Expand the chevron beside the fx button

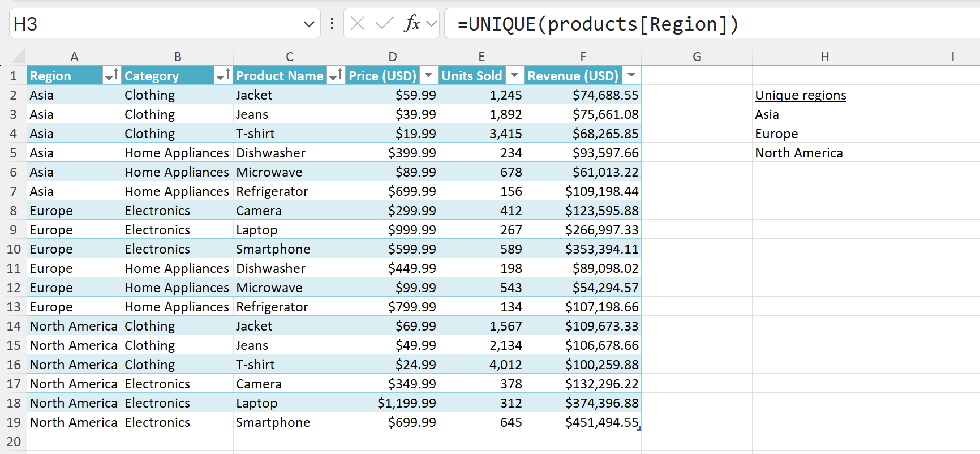click(432, 24)
